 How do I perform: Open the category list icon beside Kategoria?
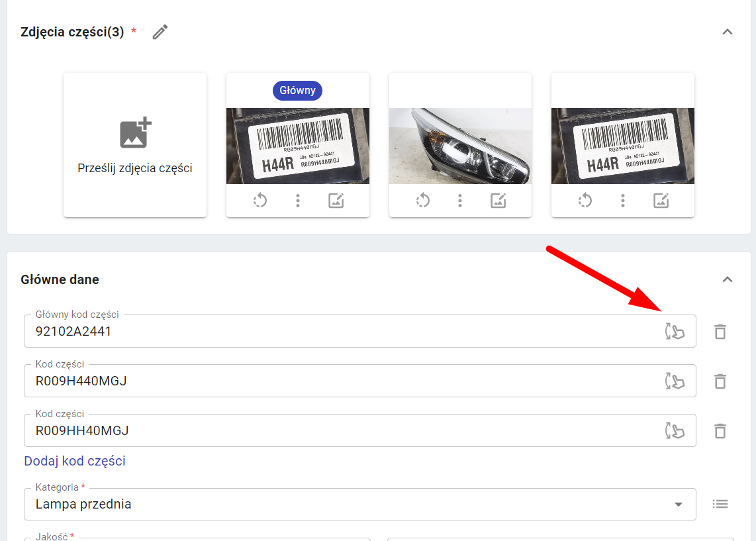720,505
